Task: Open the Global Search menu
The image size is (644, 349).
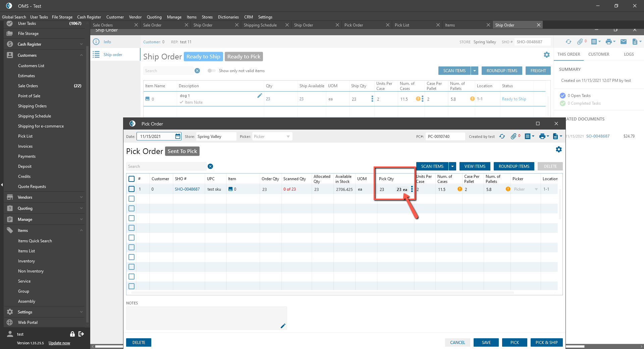Action: (x=14, y=17)
